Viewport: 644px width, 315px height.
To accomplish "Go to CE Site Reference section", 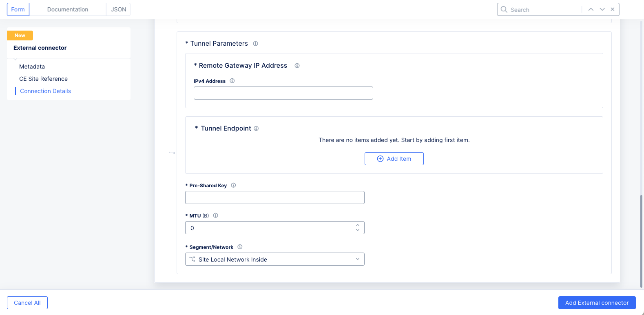I will [43, 79].
